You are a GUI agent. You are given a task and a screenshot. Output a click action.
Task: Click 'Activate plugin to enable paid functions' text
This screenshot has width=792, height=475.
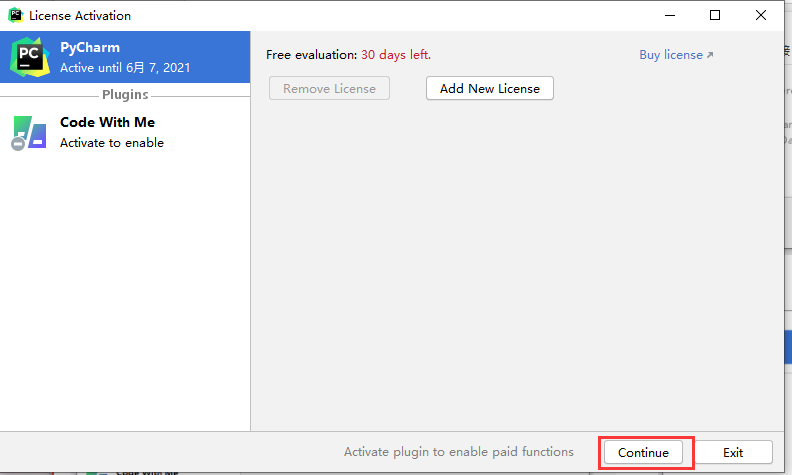(459, 452)
